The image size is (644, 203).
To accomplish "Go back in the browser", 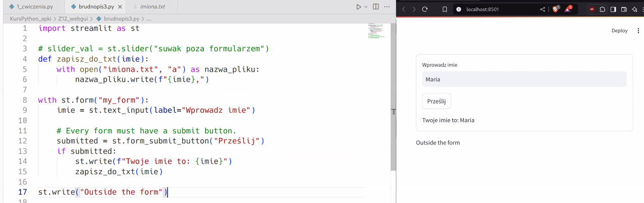I will (x=403, y=9).
